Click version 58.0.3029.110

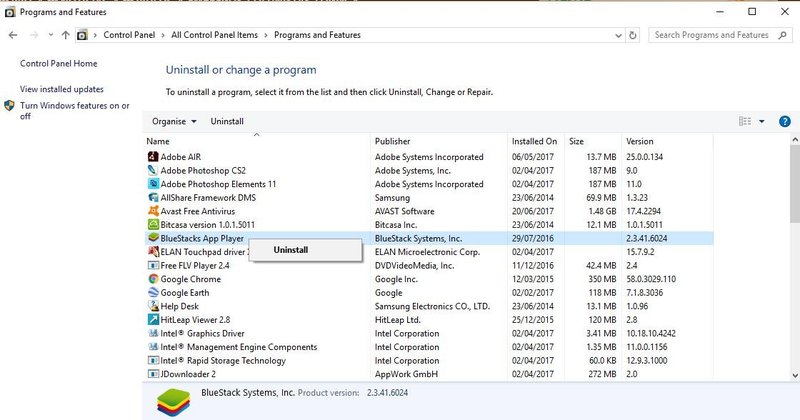pos(651,279)
